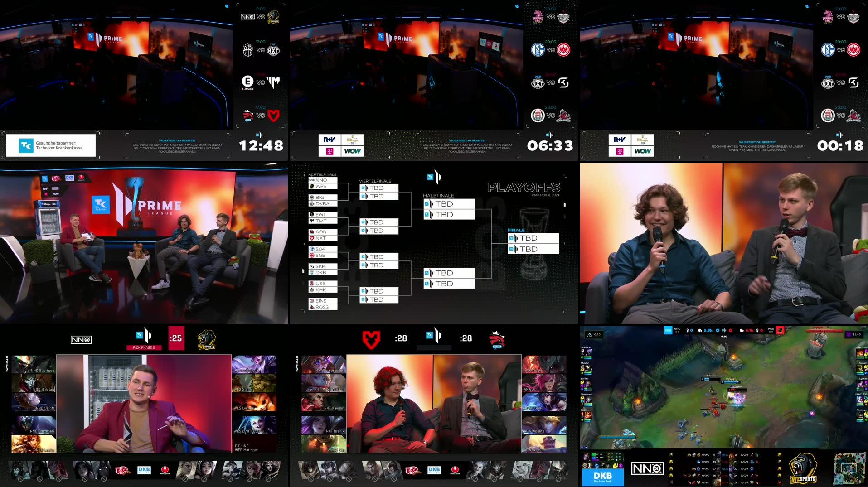
Task: Click the red :25 draft timer
Action: tap(176, 338)
